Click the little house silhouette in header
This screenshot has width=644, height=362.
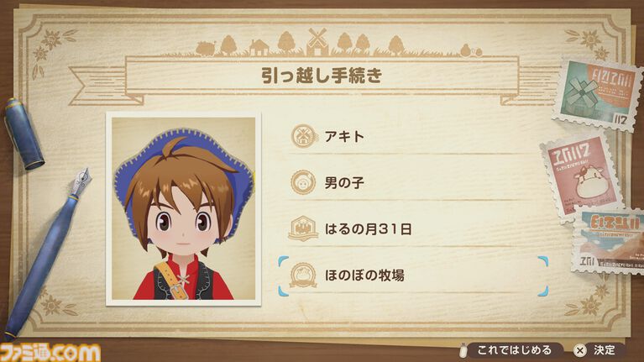click(x=259, y=48)
